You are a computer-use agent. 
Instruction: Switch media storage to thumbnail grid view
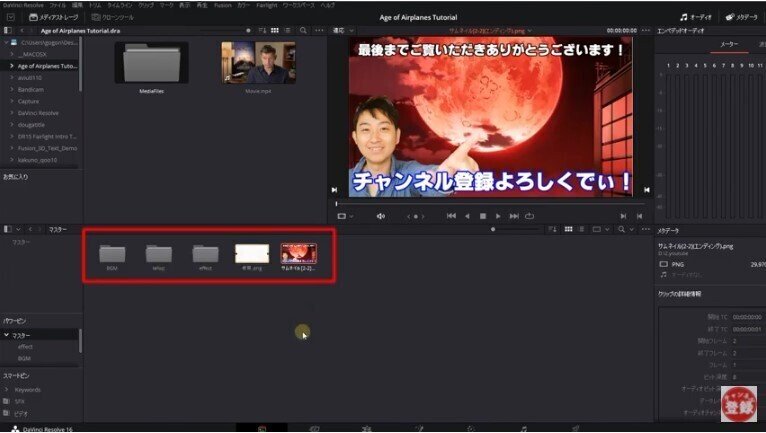click(275, 30)
